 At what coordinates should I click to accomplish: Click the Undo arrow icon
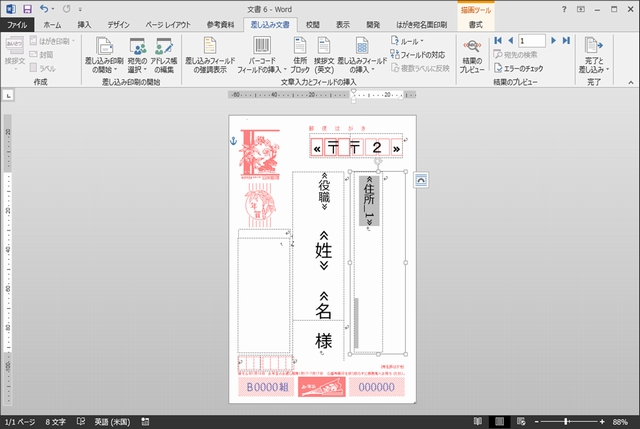(x=44, y=9)
